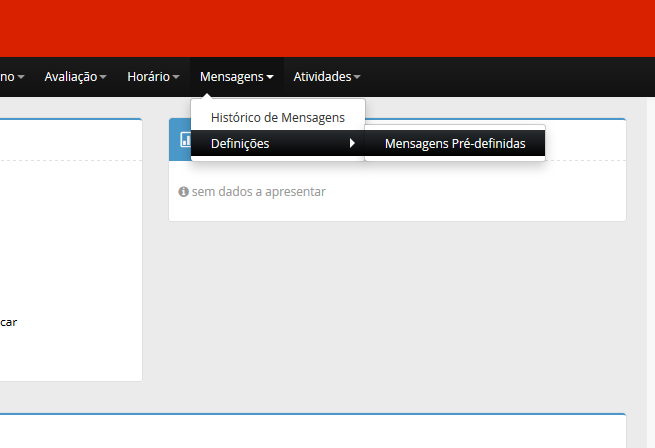Click the truncated 'car' text at left
Image resolution: width=655 pixels, height=448 pixels.
[x=8, y=322]
